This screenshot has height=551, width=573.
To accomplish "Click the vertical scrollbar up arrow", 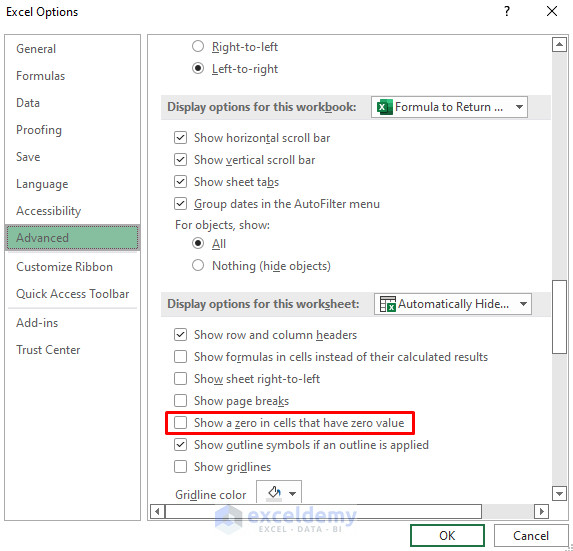I will click(559, 45).
